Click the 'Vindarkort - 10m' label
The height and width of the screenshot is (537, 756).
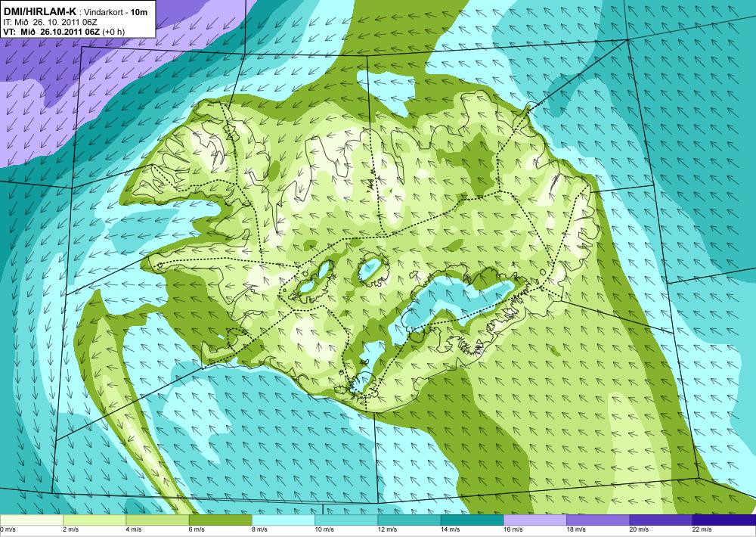(x=116, y=12)
